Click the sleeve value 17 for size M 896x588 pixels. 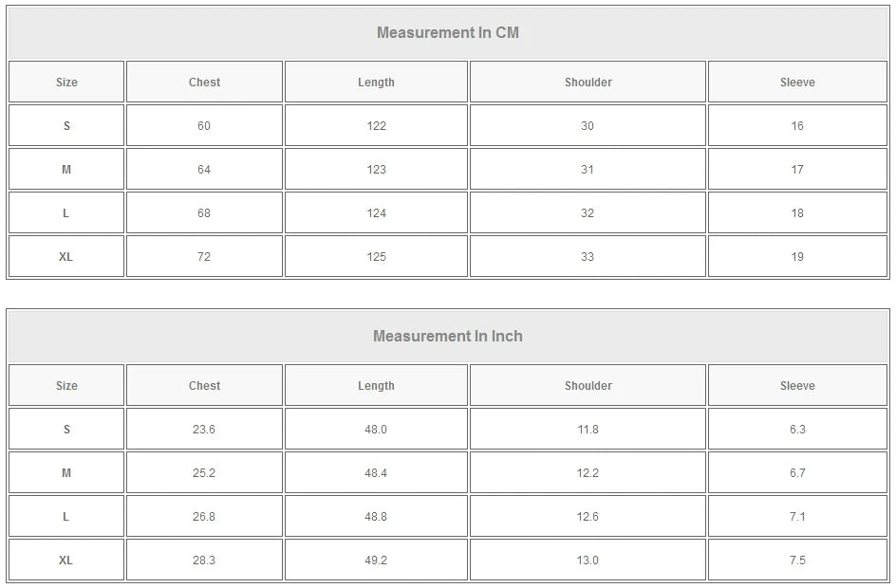coord(798,169)
